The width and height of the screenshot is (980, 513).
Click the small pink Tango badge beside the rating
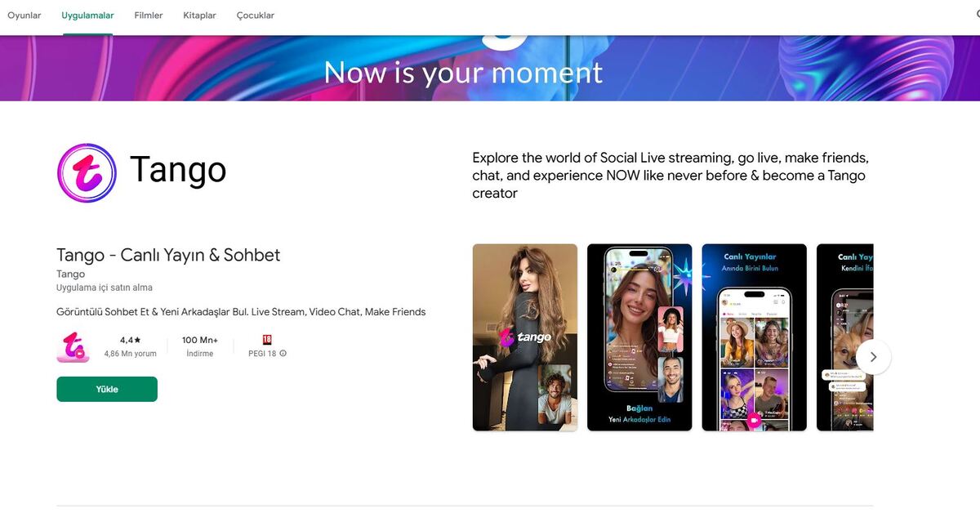click(73, 346)
